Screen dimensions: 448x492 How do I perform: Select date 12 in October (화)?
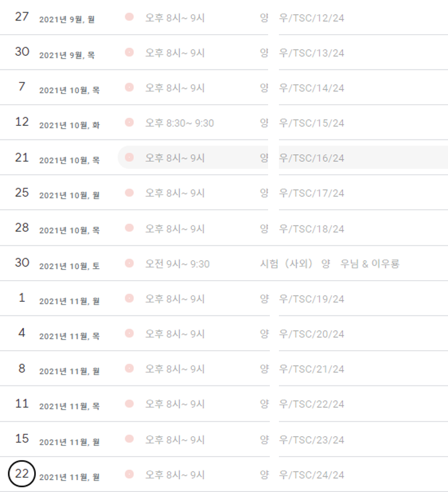coord(22,122)
